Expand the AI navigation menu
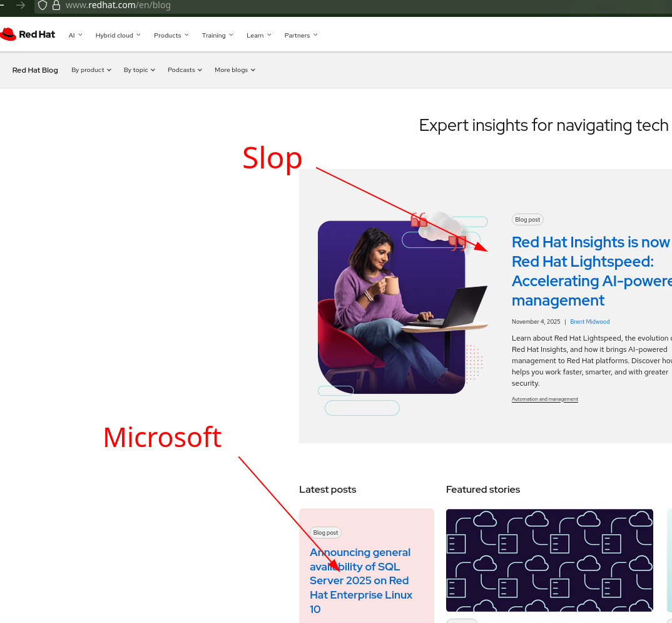The image size is (672, 623). [x=75, y=35]
